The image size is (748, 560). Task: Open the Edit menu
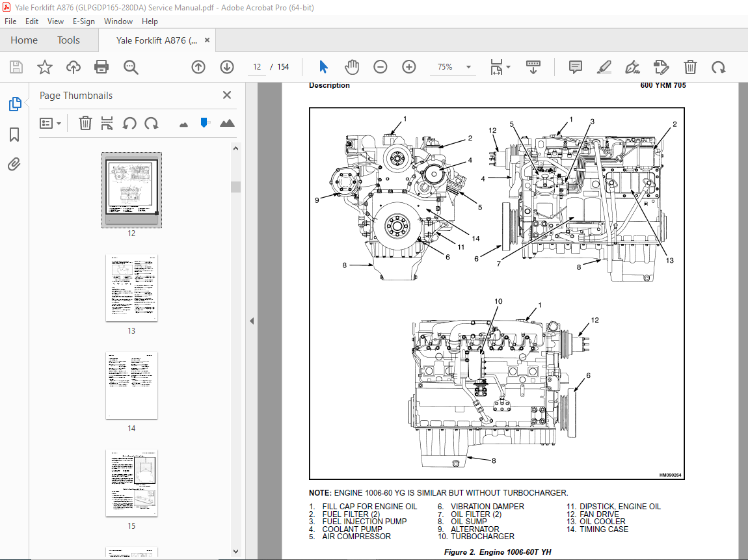point(31,21)
